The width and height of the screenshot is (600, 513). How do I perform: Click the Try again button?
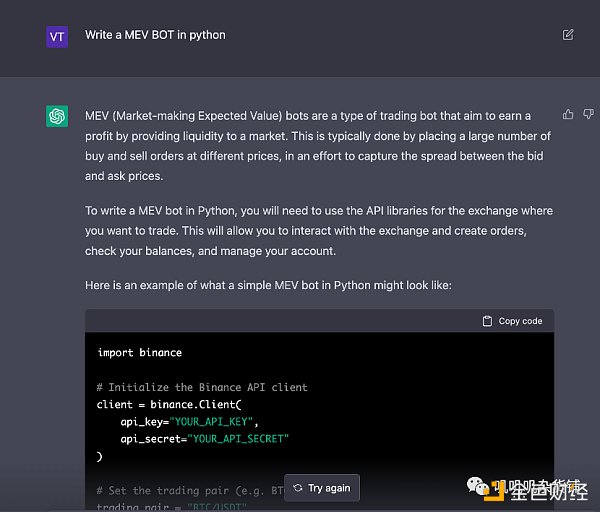click(322, 488)
